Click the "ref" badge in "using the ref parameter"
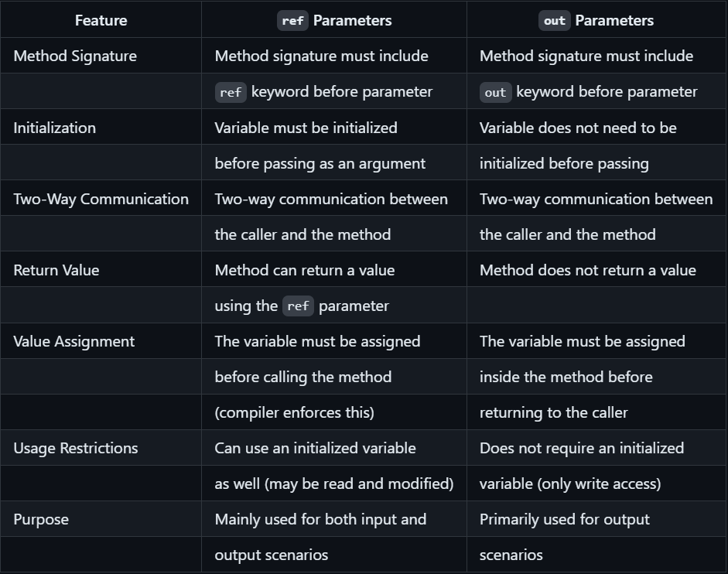728x574 pixels. (x=298, y=306)
